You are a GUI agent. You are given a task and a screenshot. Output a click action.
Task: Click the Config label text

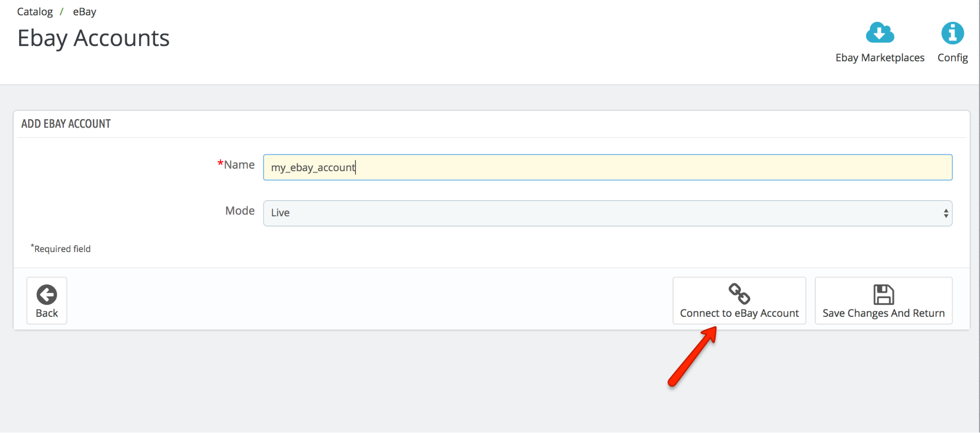953,58
